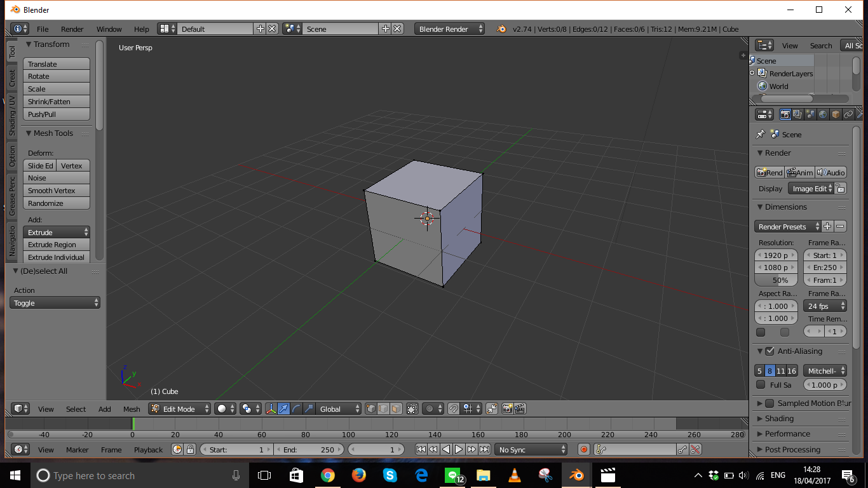This screenshot has height=488, width=868.
Task: Open the Global orientation dropdown
Action: [x=338, y=409]
